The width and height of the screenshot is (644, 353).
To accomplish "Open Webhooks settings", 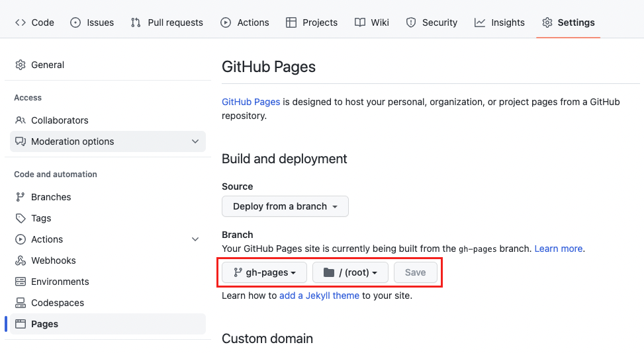I will [x=108, y=260].
